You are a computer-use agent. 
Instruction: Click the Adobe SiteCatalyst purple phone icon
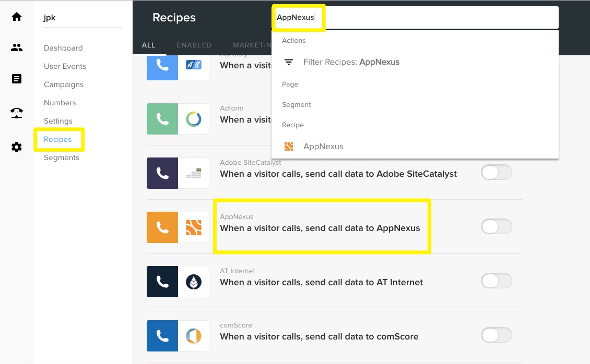pos(162,173)
